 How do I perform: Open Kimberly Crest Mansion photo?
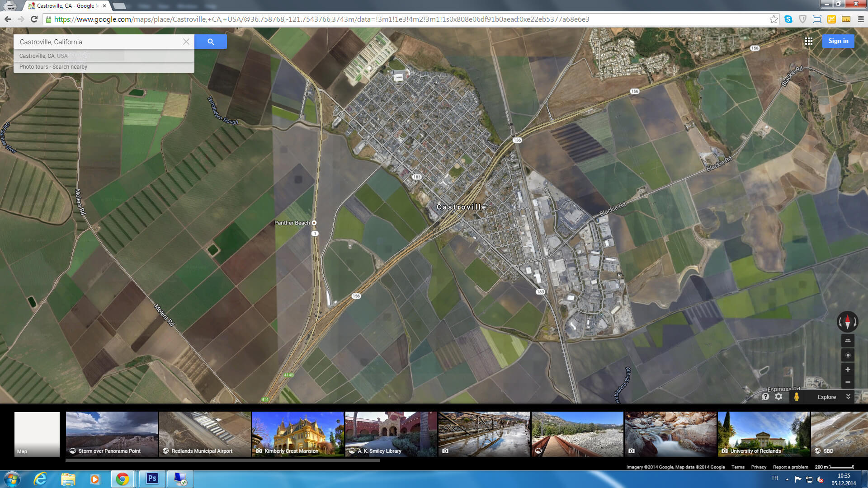click(298, 434)
